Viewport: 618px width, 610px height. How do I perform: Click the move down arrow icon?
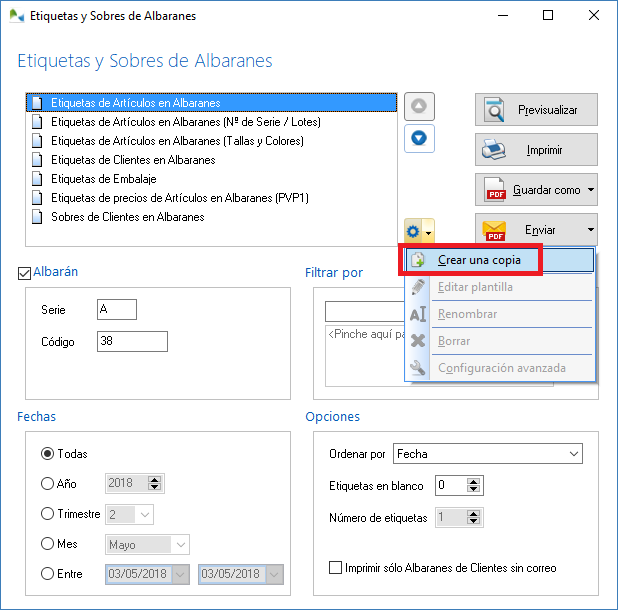tap(418, 137)
